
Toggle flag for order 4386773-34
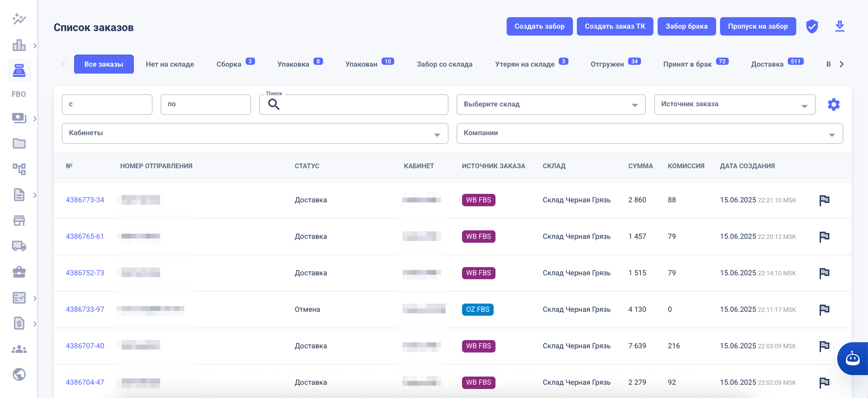(x=824, y=200)
